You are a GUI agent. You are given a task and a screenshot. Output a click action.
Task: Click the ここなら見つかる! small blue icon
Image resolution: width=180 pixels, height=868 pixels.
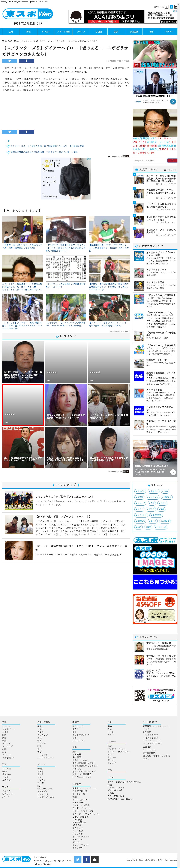139,410
